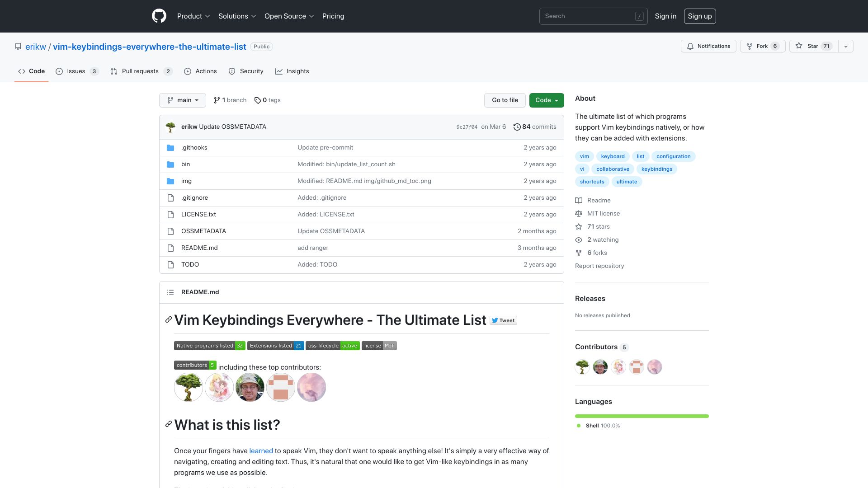Click the .gitignore file icon
The image size is (868, 488).
(x=170, y=198)
